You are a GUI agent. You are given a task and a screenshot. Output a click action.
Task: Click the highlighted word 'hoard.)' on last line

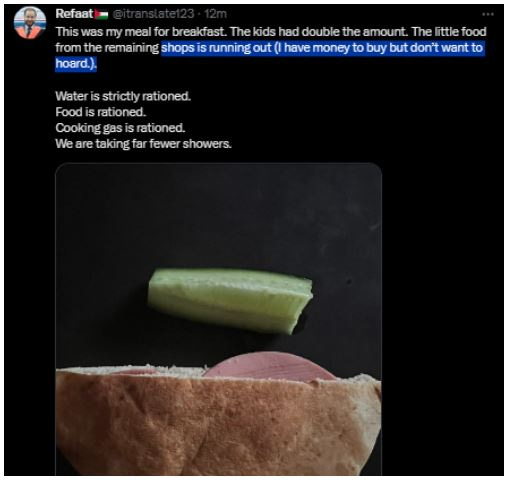(76, 63)
